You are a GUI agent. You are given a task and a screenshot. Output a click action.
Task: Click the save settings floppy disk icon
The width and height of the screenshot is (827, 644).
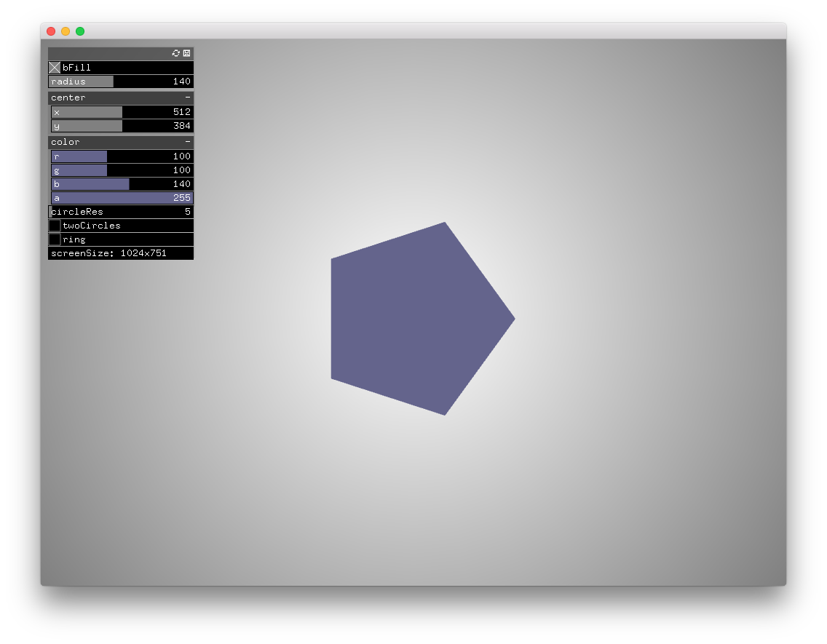click(x=187, y=52)
